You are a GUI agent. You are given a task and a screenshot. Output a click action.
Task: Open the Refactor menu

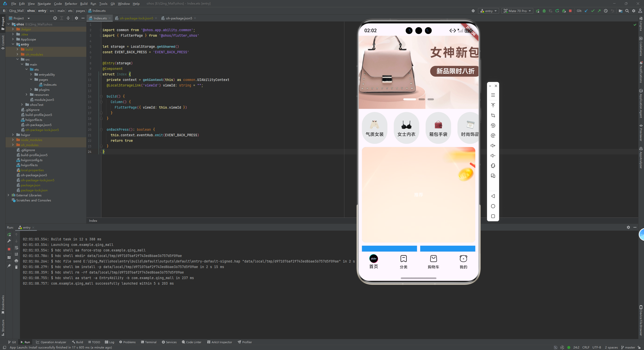pyautogui.click(x=71, y=4)
